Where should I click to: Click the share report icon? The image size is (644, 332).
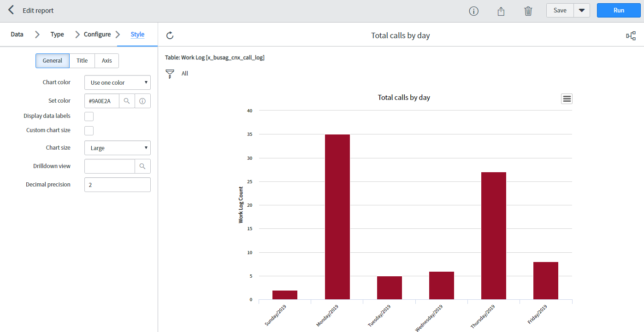click(x=501, y=11)
